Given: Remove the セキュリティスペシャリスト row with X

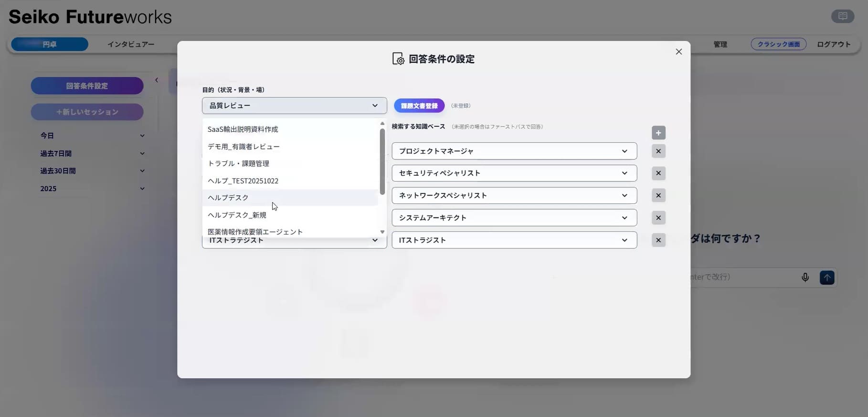Looking at the screenshot, I should click(x=658, y=173).
